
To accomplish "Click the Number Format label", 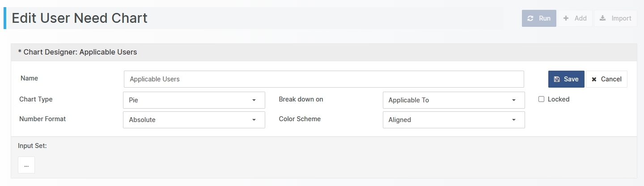I will [42, 119].
